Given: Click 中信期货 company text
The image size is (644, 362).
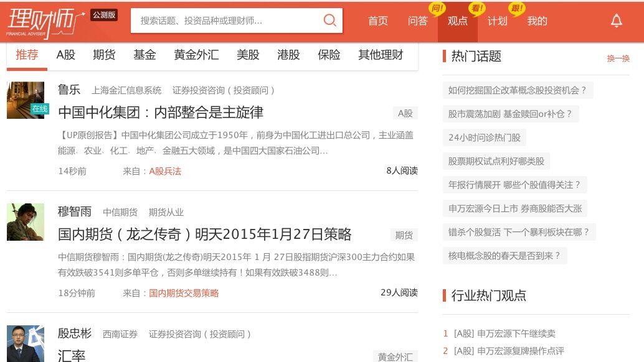Looking at the screenshot, I should click(120, 212).
